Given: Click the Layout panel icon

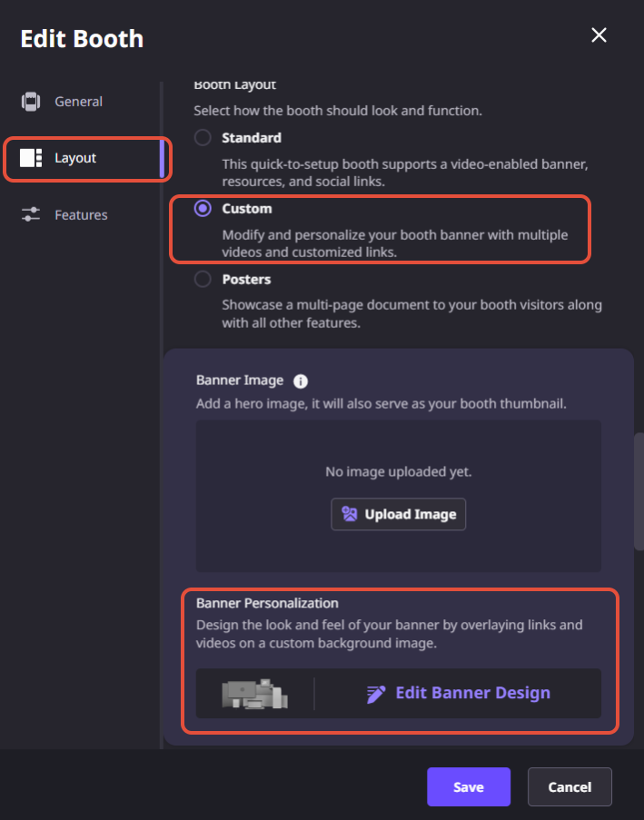Looking at the screenshot, I should pyautogui.click(x=31, y=158).
